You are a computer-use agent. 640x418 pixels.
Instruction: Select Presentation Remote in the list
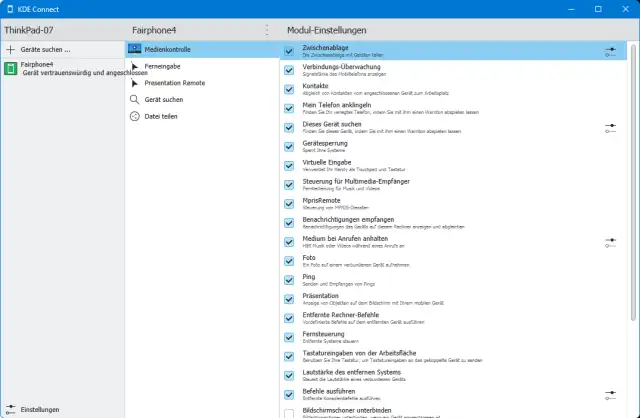(x=202, y=83)
